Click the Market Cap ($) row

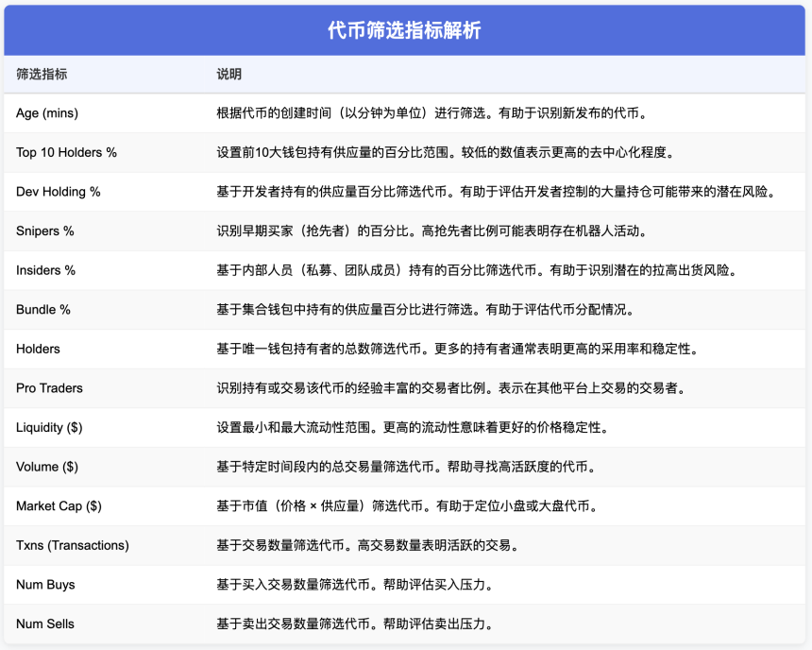point(57,506)
